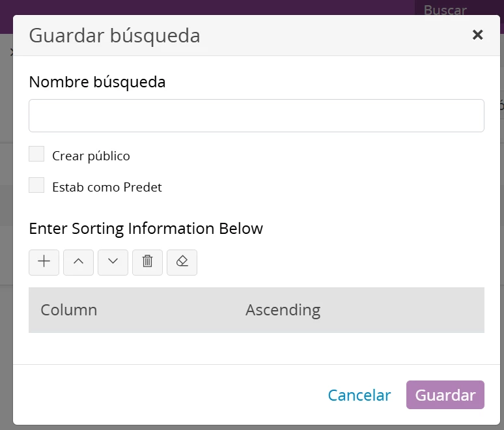Save the search with the Guardar button
504x430 pixels.
445,395
